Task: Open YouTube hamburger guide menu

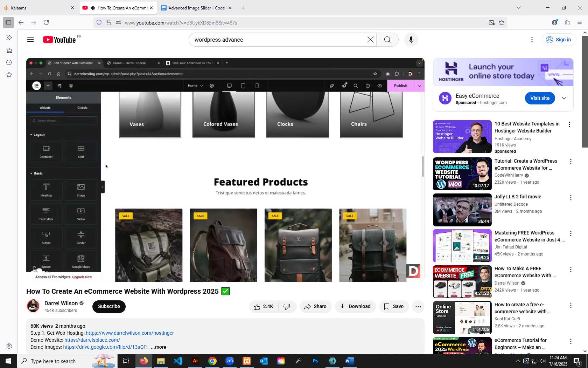Action: (x=30, y=40)
